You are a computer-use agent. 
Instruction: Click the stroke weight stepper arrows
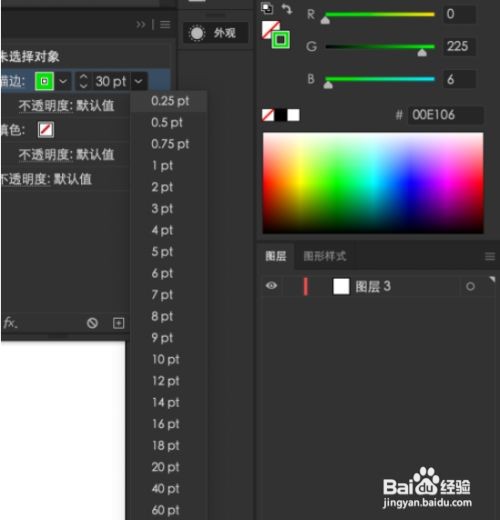[83, 81]
